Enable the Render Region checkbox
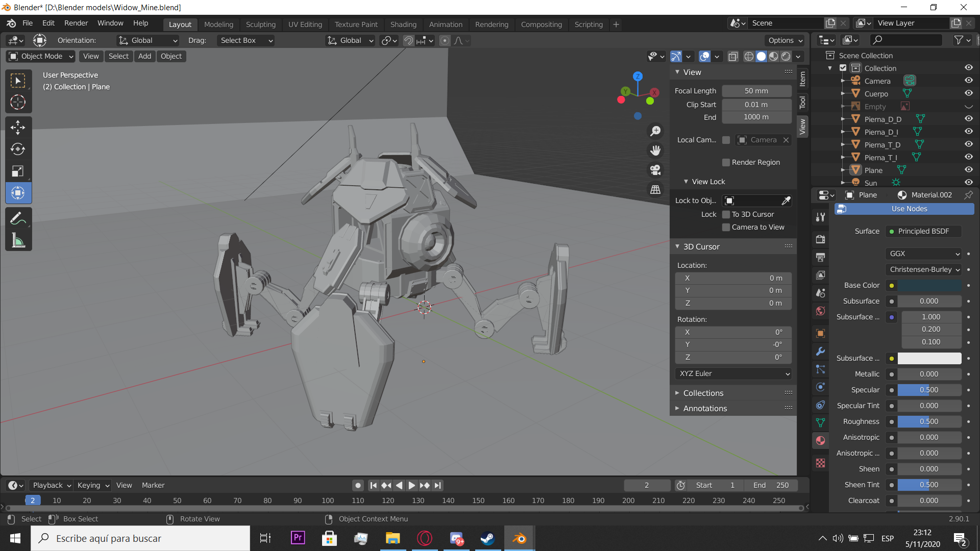This screenshot has height=551, width=980. tap(726, 162)
